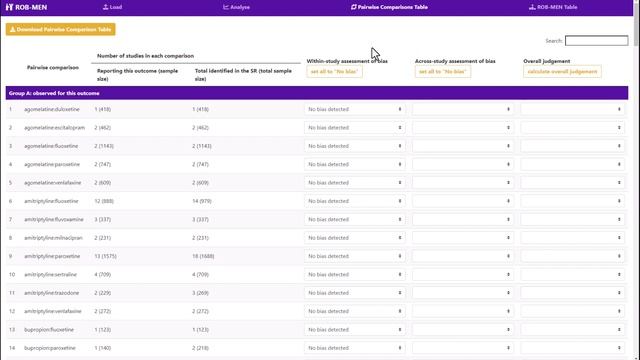The image size is (640, 360).
Task: Select the Pairwise Comparisons Table tab
Action: pyautogui.click(x=389, y=7)
